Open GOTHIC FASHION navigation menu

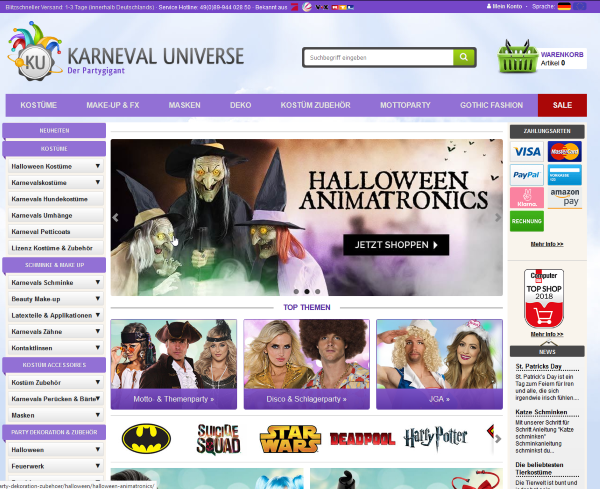(491, 105)
